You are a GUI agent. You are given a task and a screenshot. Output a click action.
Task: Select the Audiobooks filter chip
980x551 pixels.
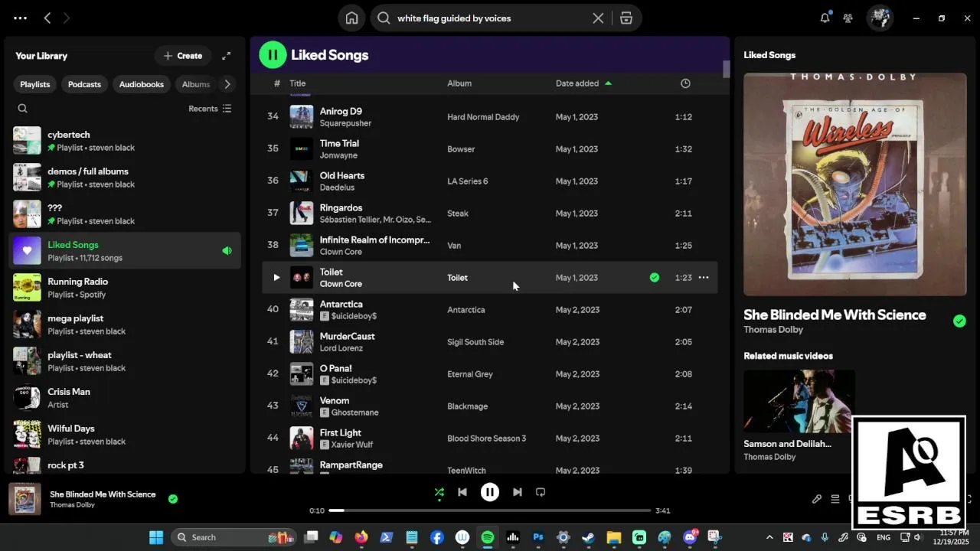point(142,84)
